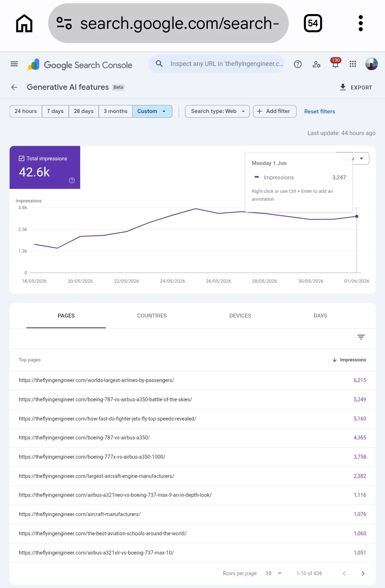Switch to the Devices tab
385x588 pixels.
[x=240, y=316]
